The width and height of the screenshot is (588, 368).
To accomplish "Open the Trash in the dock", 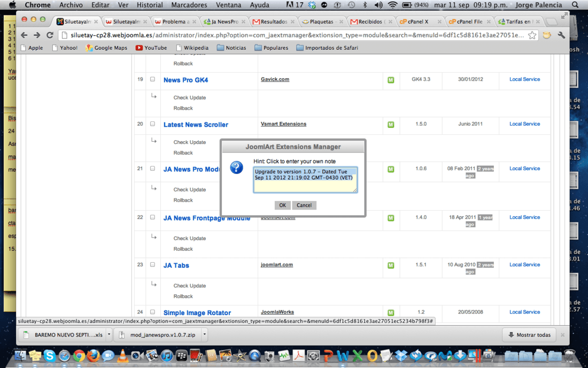I will [x=570, y=356].
